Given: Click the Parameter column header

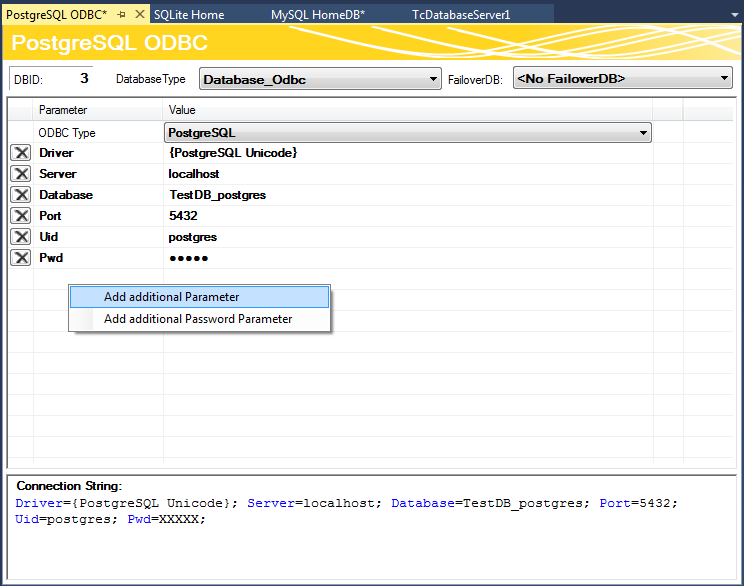Looking at the screenshot, I should point(98,110).
